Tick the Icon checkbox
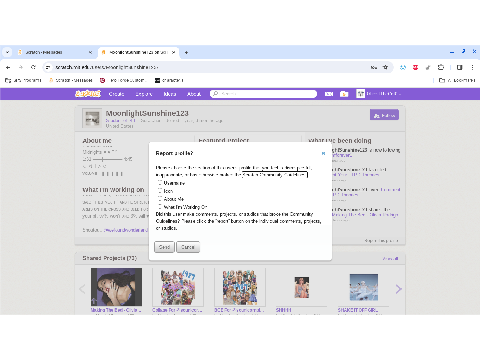Screen dimensions: 480x360 [160, 191]
